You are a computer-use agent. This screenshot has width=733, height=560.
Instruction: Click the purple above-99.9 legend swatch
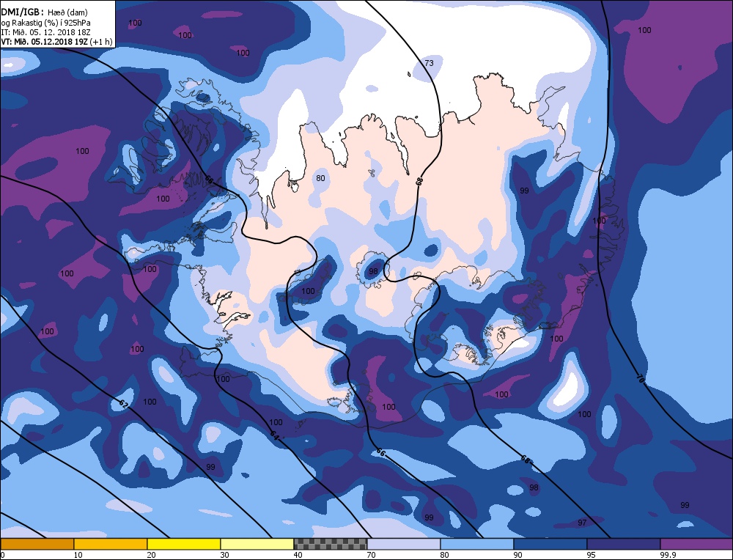696,544
